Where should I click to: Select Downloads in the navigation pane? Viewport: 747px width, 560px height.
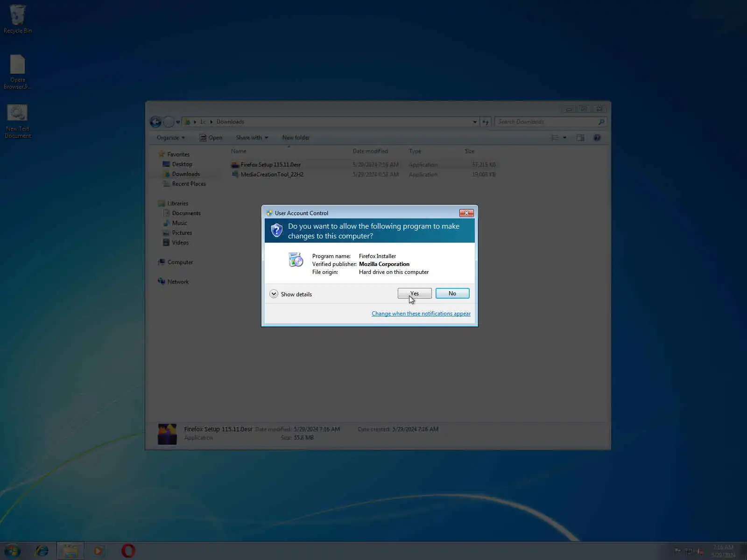(x=186, y=174)
